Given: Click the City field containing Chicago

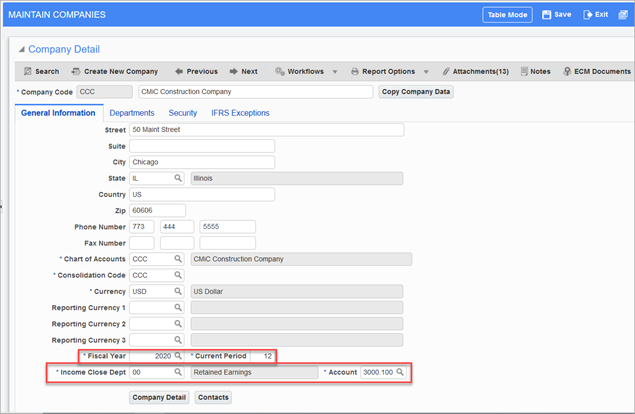Looking at the screenshot, I should point(202,162).
